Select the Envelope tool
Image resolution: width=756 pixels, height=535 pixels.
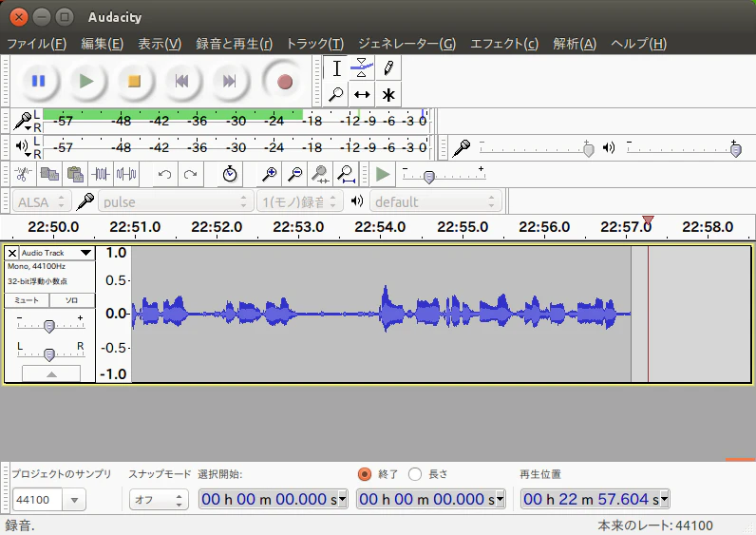tap(362, 68)
